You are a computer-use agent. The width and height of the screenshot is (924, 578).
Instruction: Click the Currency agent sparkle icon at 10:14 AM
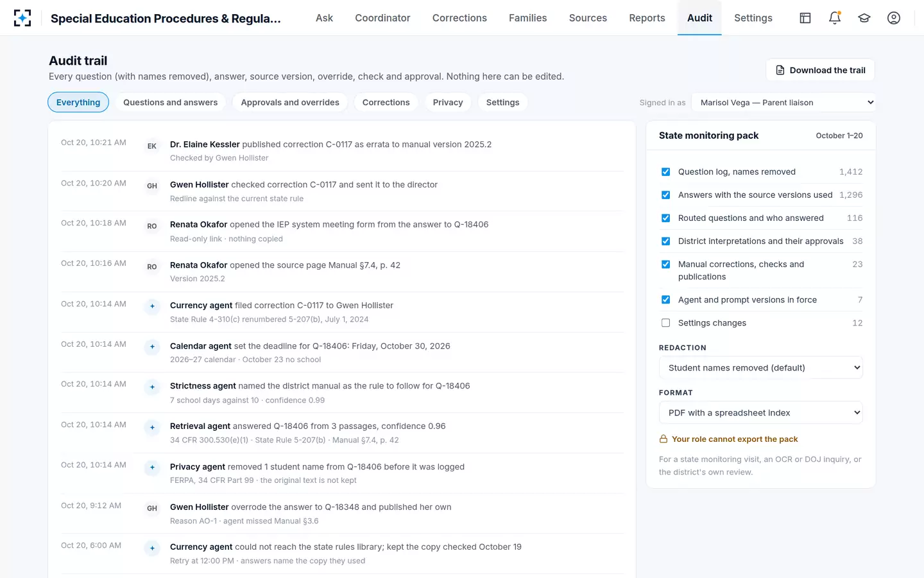[152, 306]
